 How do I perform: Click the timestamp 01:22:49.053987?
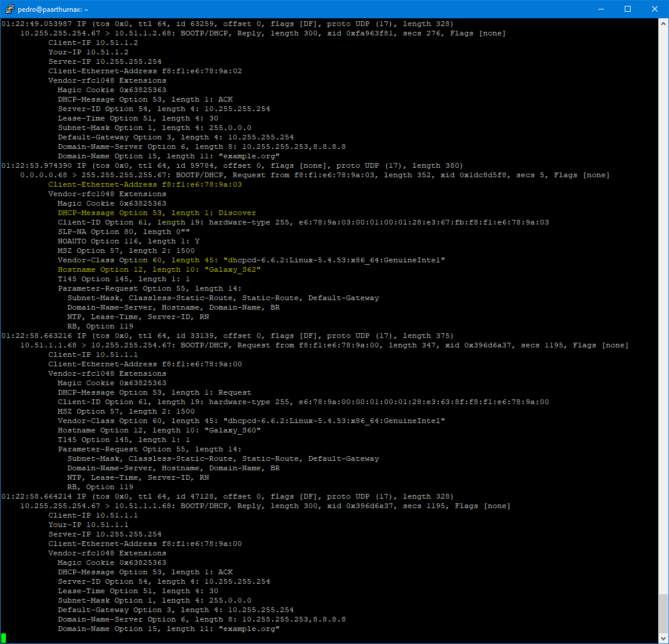tap(37, 24)
